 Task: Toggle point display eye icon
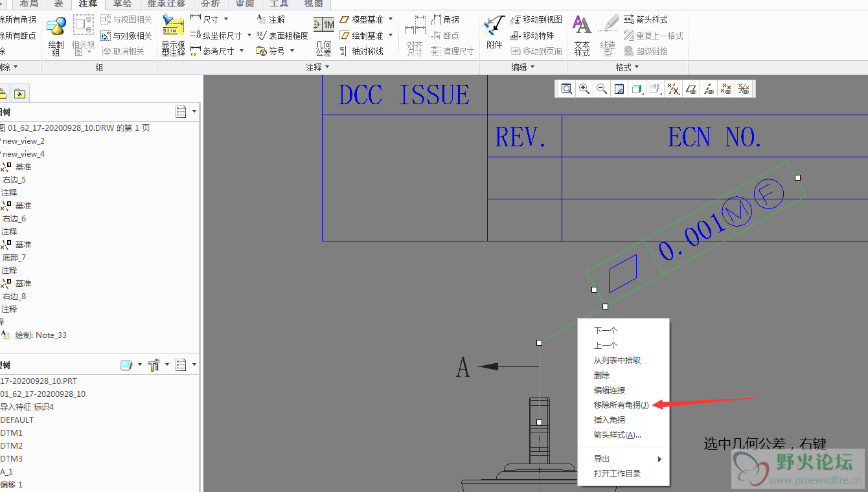pyautogui.click(x=726, y=89)
